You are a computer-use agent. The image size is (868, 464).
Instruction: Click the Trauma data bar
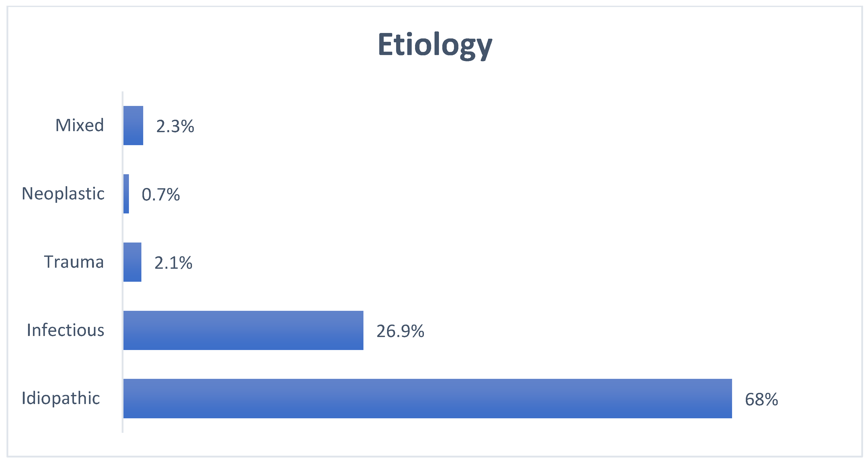tap(132, 262)
